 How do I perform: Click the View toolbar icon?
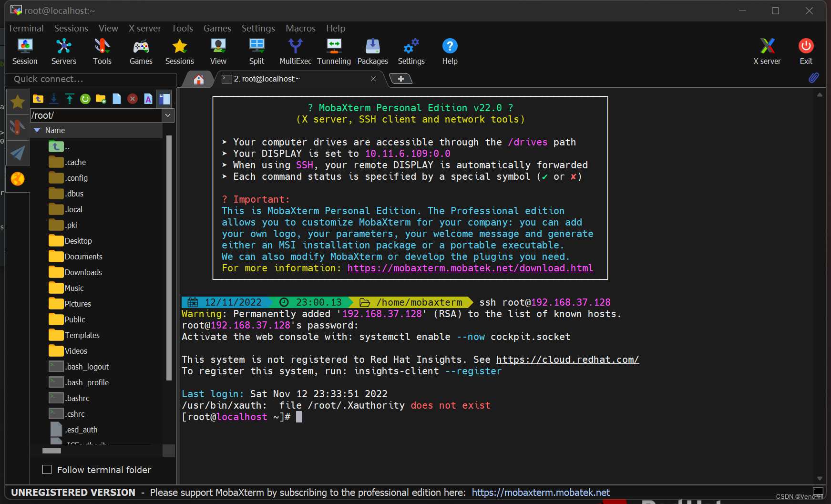pos(218,51)
